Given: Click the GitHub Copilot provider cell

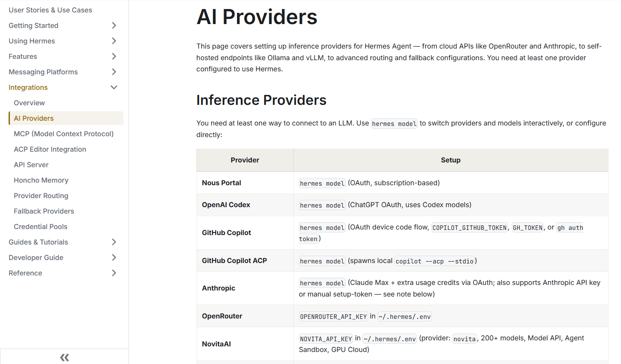Looking at the screenshot, I should 245,232.
